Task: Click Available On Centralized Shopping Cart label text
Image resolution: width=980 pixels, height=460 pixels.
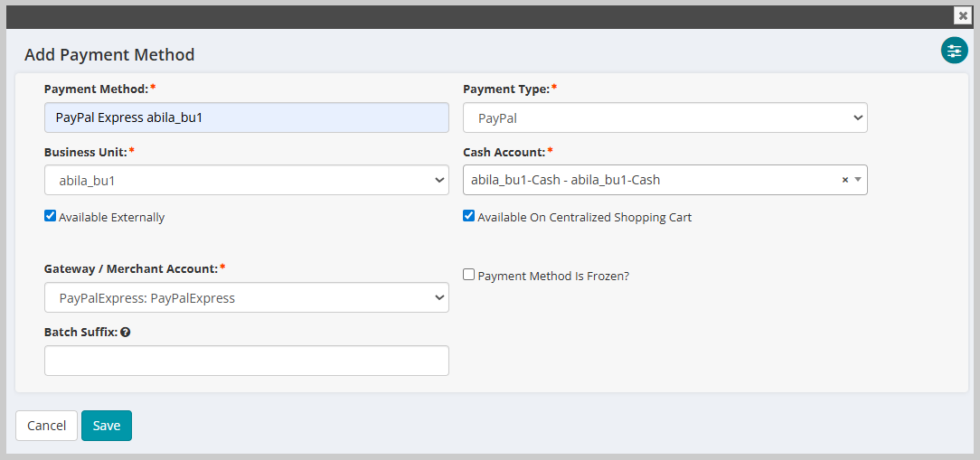Action: pyautogui.click(x=584, y=218)
